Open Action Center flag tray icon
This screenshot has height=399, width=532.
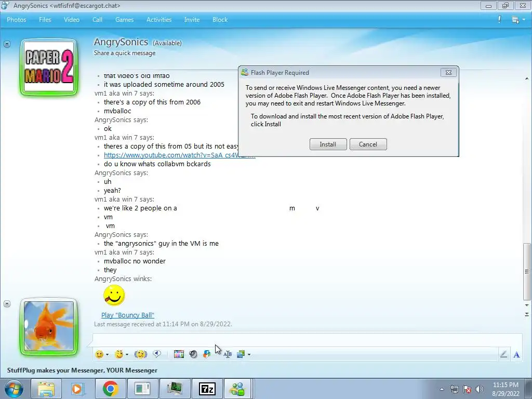pyautogui.click(x=467, y=389)
